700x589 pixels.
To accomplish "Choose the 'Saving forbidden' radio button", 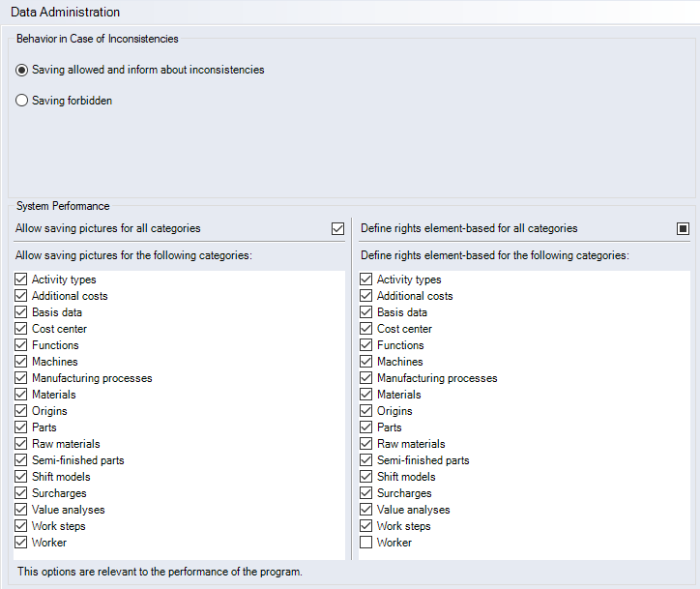I will click(x=22, y=101).
